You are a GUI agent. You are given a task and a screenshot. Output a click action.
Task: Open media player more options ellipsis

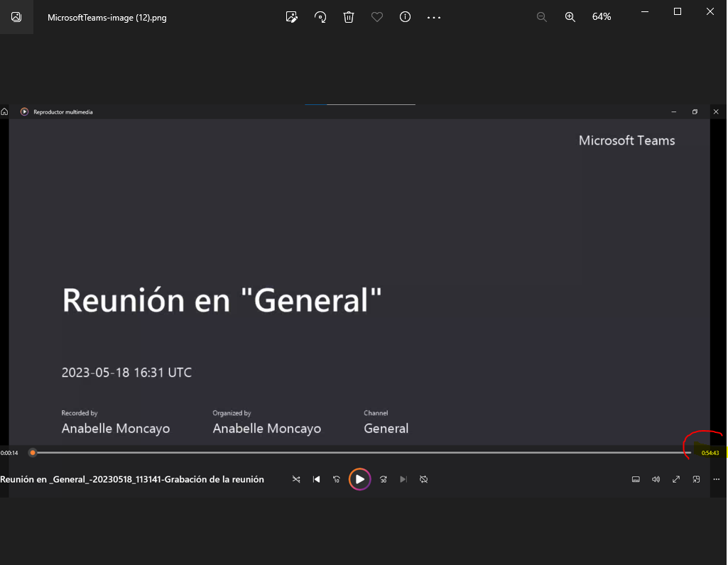point(717,480)
